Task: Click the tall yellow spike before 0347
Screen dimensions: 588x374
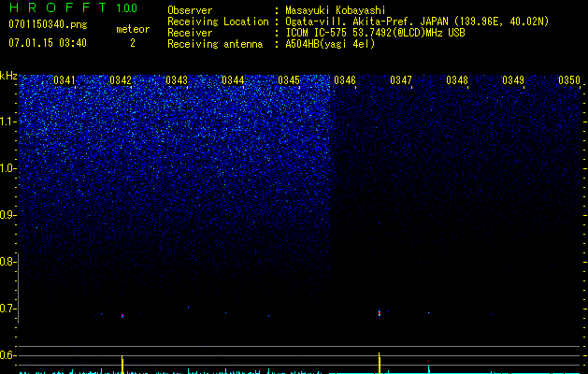Action: click(380, 363)
